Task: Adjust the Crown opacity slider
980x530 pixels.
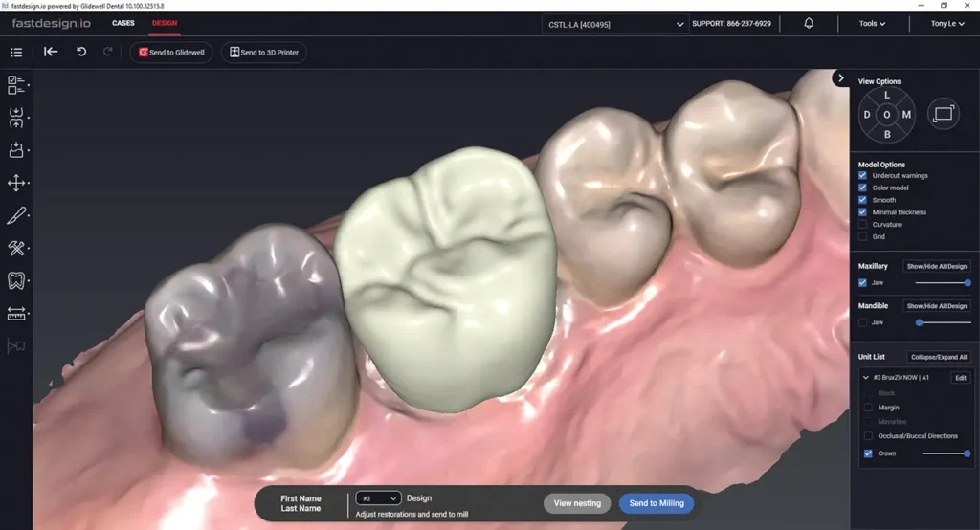Action: point(946,453)
